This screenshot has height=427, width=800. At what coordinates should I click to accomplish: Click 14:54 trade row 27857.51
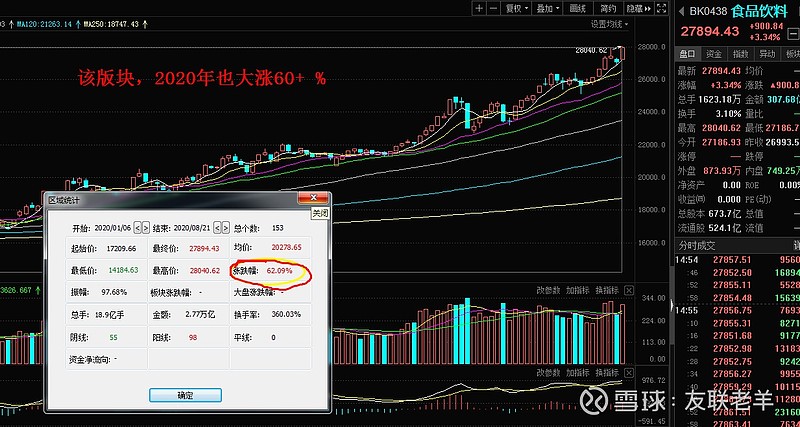coord(737,260)
